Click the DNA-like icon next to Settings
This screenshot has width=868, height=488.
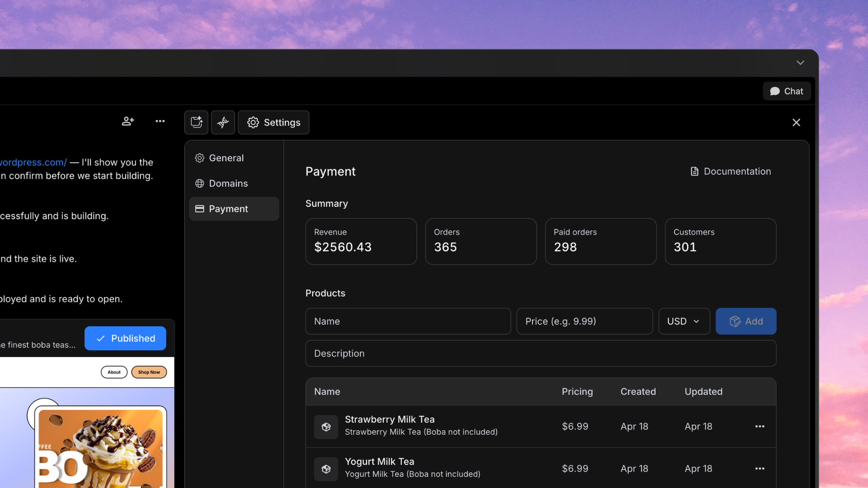coord(223,122)
